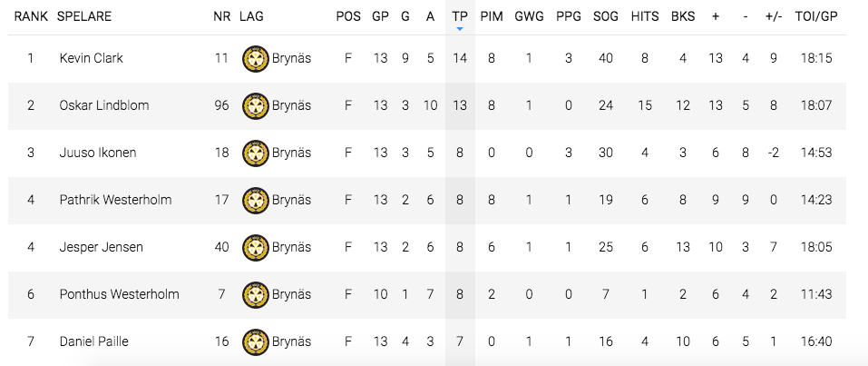868x366 pixels.
Task: Select Jesper Jensen table row name
Action: coord(102,247)
